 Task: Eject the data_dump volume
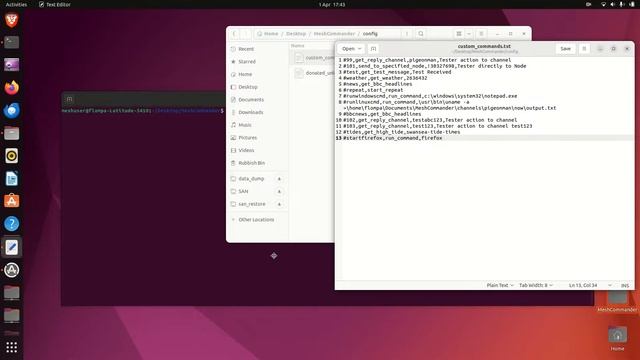coord(280,179)
